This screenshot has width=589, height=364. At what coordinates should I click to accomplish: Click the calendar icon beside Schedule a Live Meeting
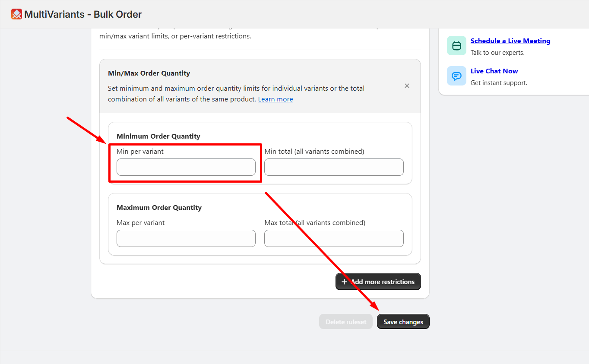tap(456, 45)
